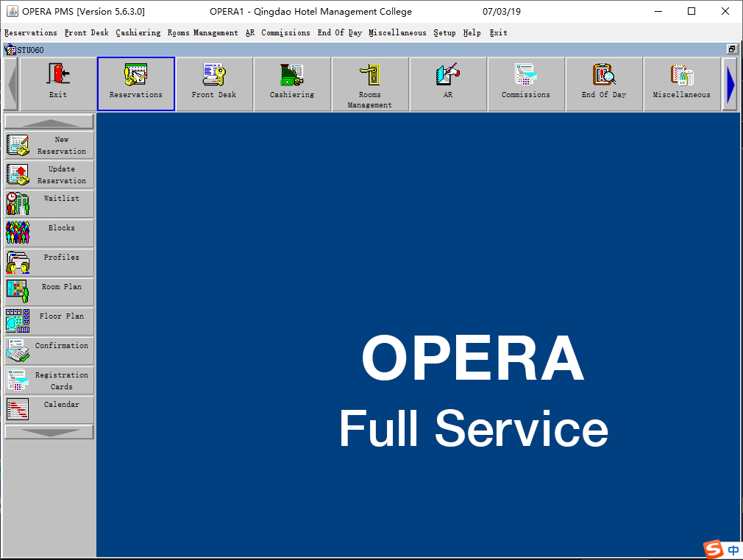Restore the STU060 inner window
This screenshot has height=560, width=743.
point(732,49)
